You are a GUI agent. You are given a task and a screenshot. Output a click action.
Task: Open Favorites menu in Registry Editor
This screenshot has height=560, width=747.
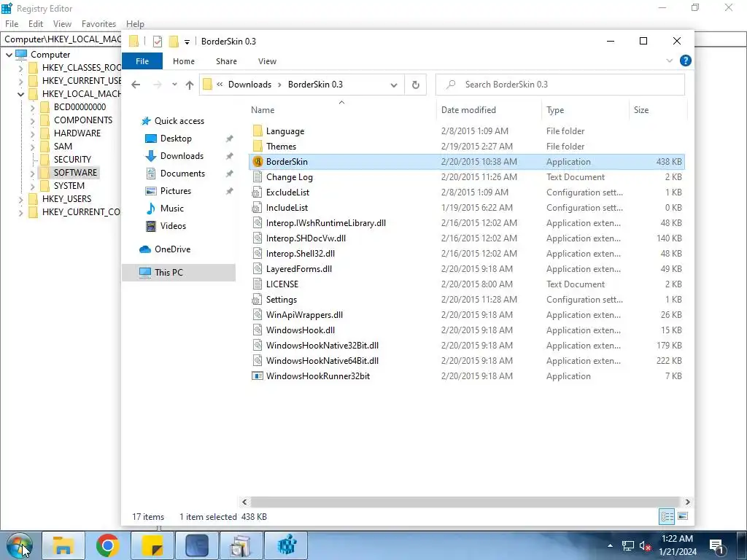[x=98, y=24]
